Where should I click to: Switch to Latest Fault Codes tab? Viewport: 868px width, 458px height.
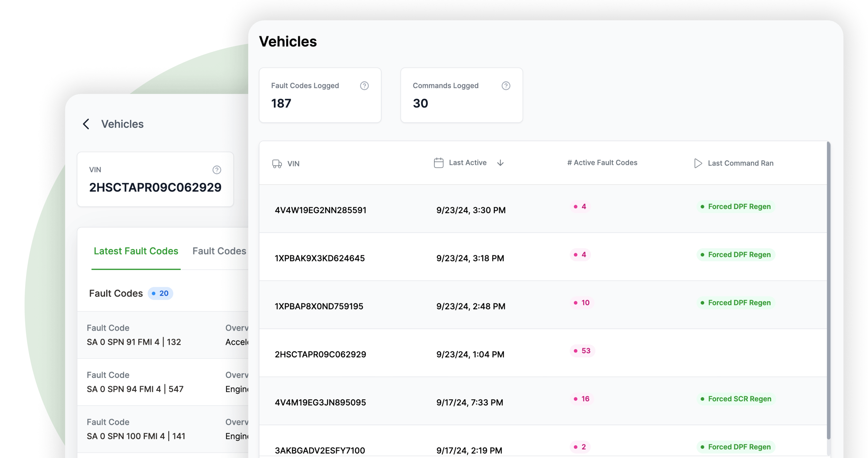point(136,251)
